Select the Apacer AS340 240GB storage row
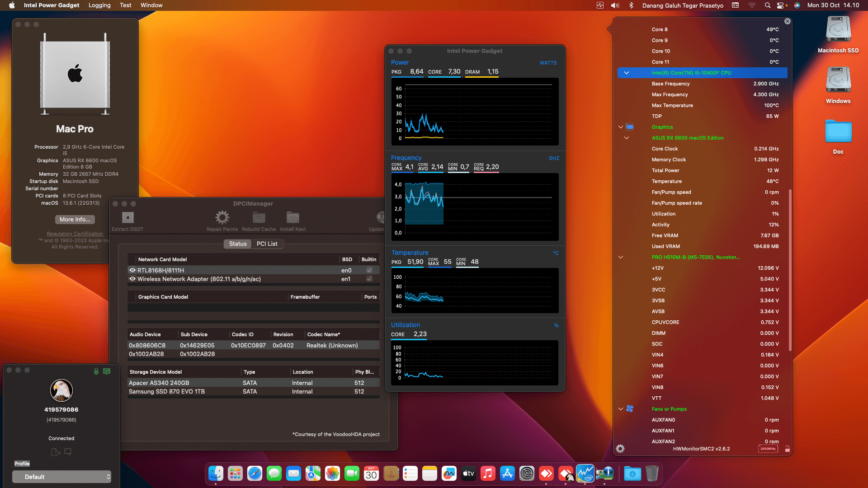 (x=253, y=383)
